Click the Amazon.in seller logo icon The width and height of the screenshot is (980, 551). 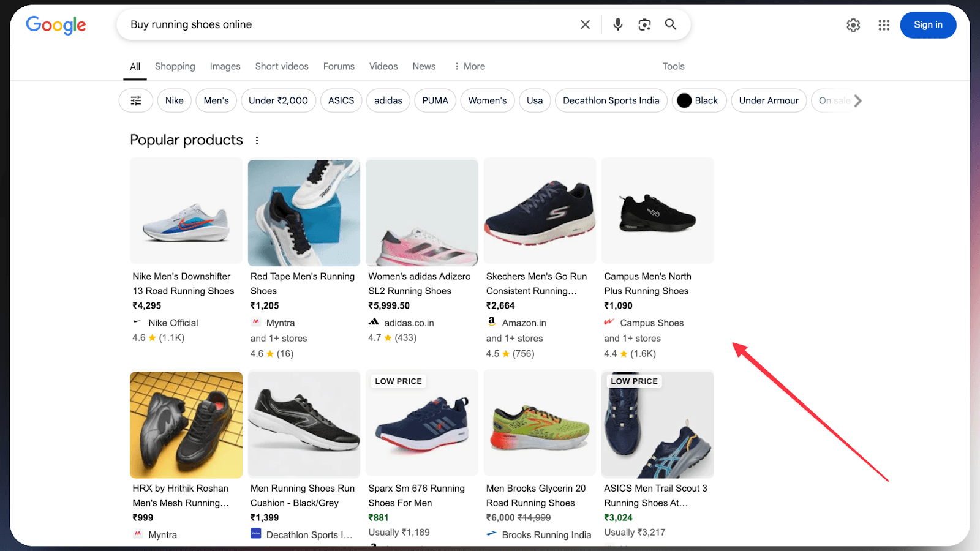click(x=491, y=321)
